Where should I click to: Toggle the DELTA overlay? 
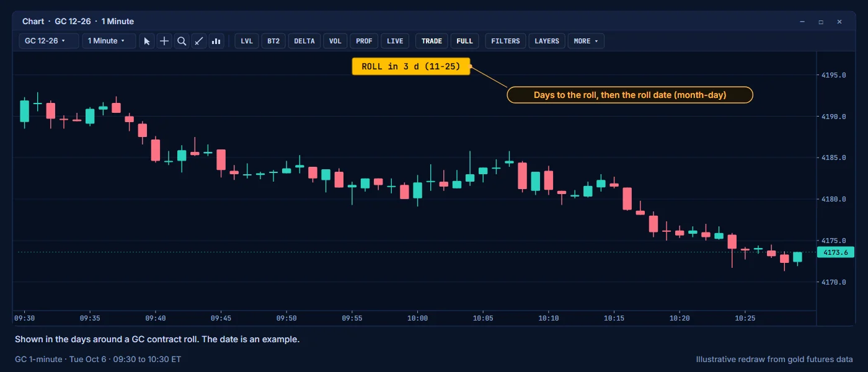point(304,41)
